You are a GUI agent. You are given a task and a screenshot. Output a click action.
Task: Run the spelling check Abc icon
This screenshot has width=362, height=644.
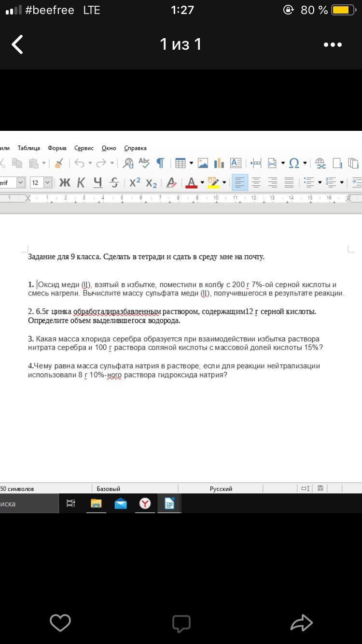144,163
